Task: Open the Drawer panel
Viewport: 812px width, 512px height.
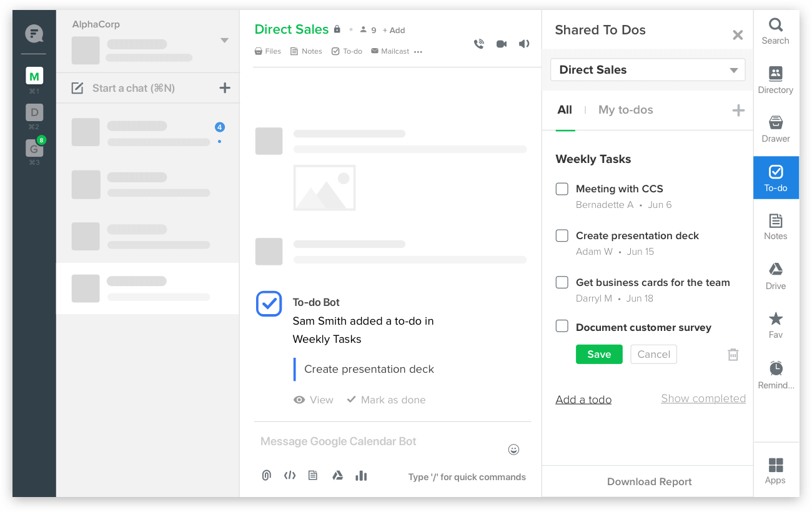Action: pos(775,129)
